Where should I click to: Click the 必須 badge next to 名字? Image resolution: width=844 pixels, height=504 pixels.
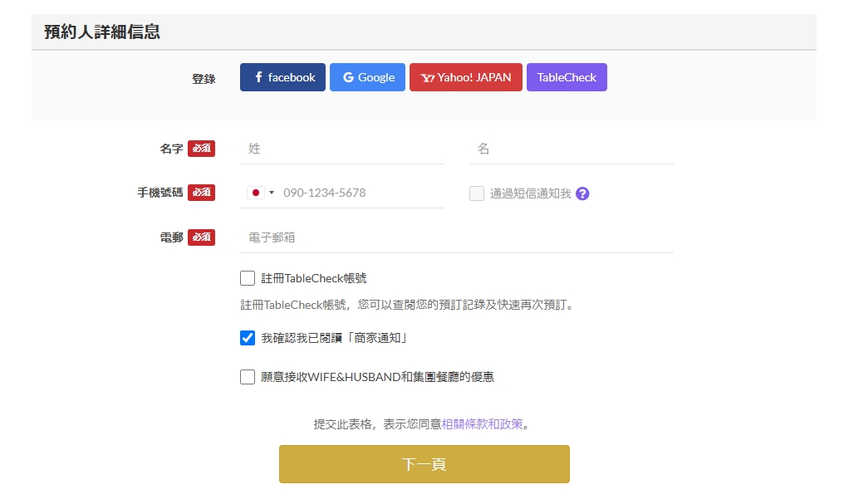coord(201,149)
